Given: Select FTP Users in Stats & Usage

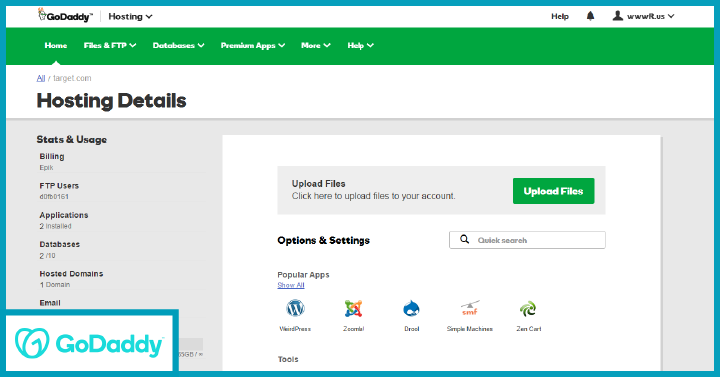Looking at the screenshot, I should (x=59, y=186).
